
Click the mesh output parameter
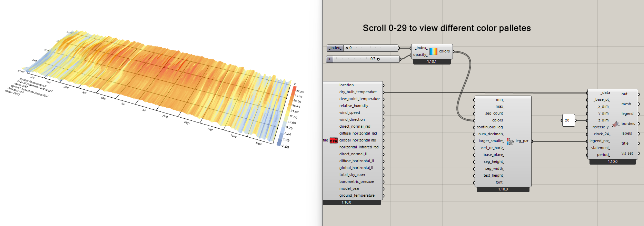tap(626, 104)
